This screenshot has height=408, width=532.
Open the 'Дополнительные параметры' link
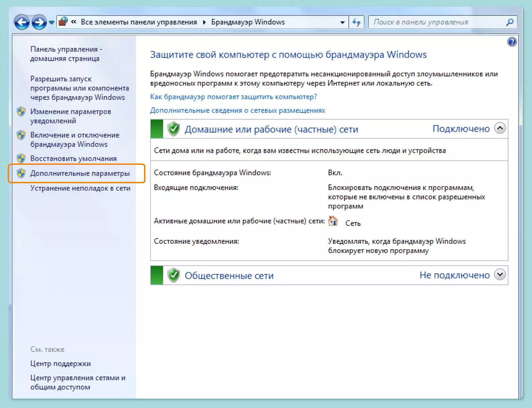coord(80,173)
